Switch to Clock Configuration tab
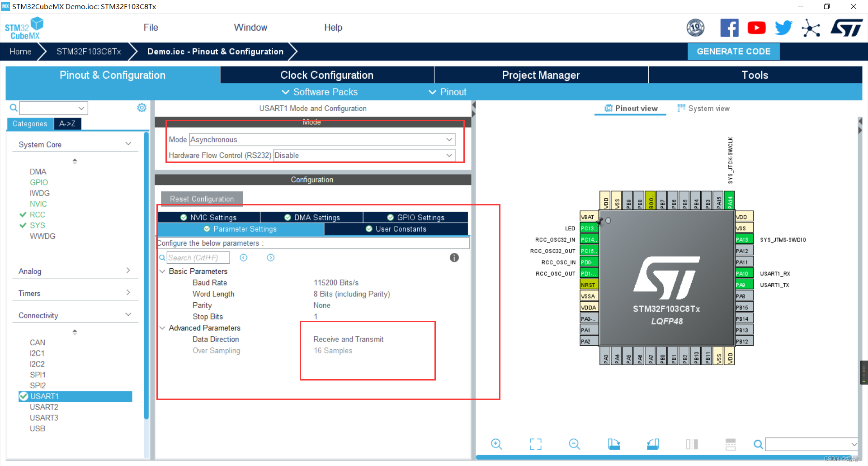 tap(327, 75)
